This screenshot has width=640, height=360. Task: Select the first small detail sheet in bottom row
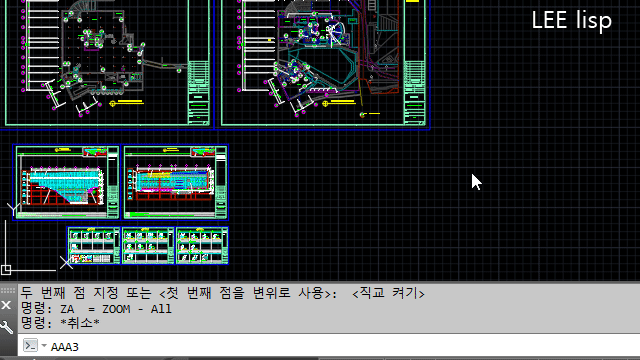coord(93,246)
